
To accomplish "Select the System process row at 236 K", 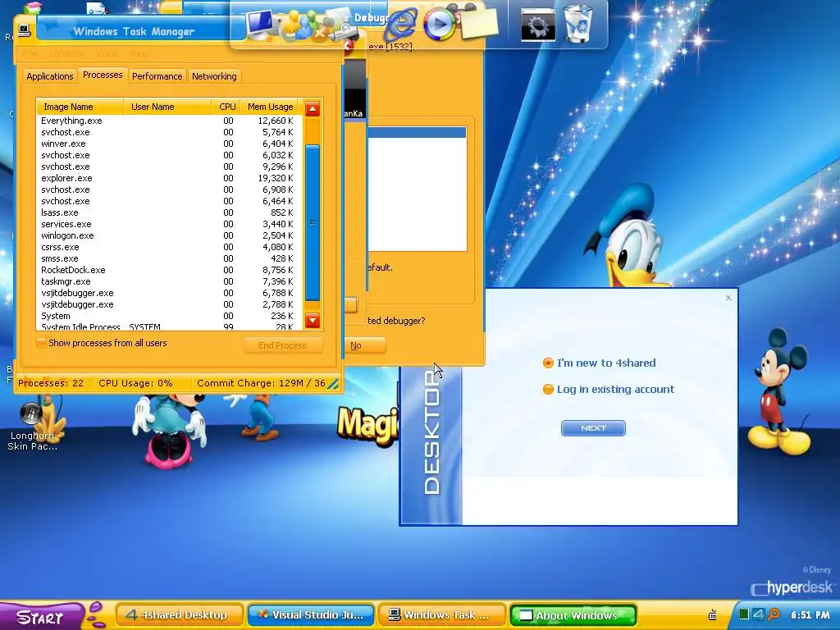I will coord(169,316).
